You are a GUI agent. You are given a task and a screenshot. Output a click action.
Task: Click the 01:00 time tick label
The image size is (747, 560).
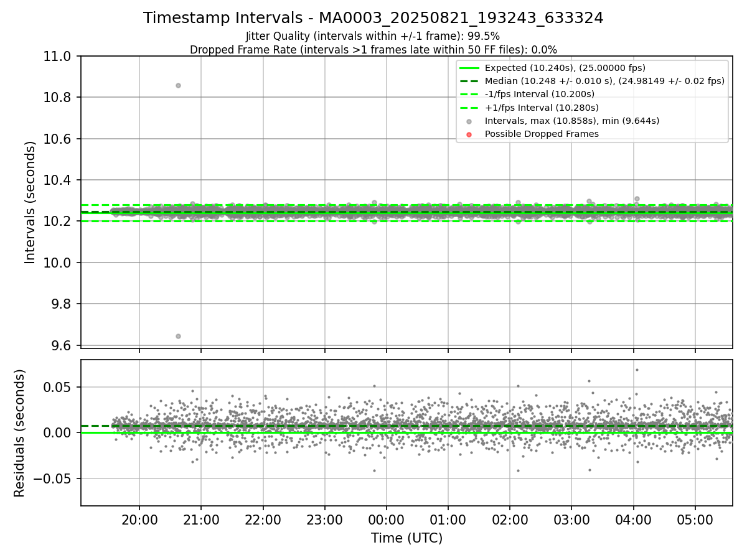pos(448,520)
